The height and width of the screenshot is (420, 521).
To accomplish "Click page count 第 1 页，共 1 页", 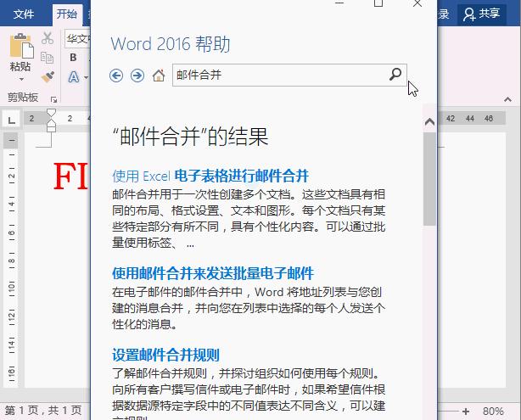I will click(43, 411).
